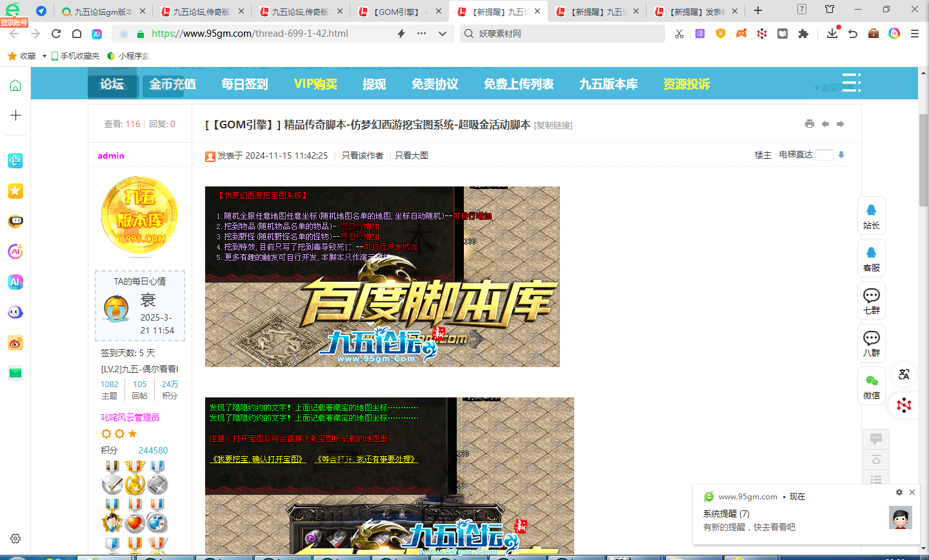Toggle the lightning speed mode icon
The height and width of the screenshot is (560, 929).
point(401,34)
